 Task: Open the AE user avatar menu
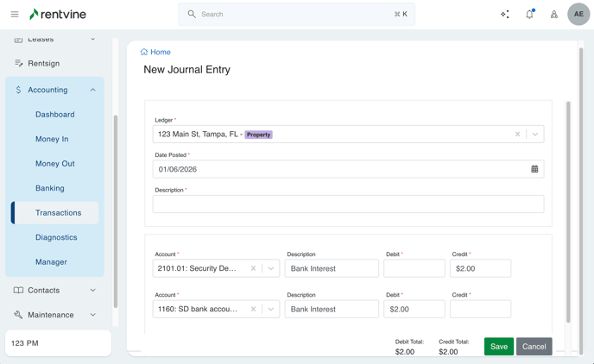[x=578, y=14]
